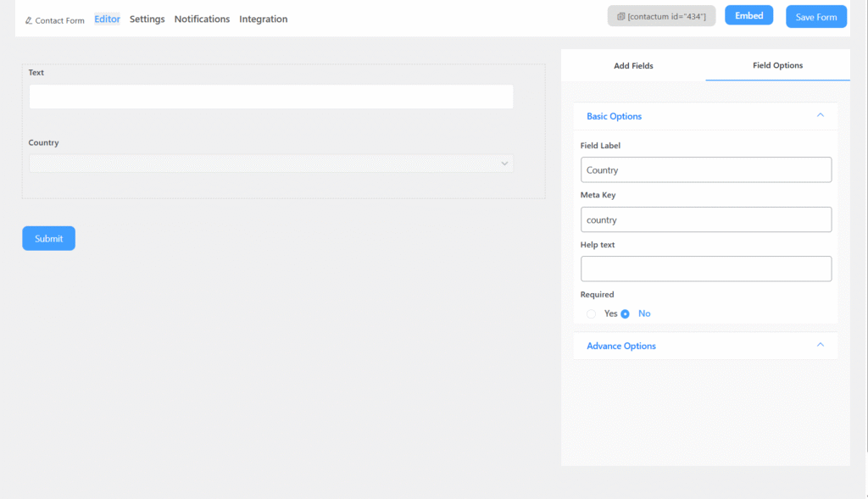This screenshot has height=499, width=868.
Task: Click the empty Help text field
Action: [705, 269]
